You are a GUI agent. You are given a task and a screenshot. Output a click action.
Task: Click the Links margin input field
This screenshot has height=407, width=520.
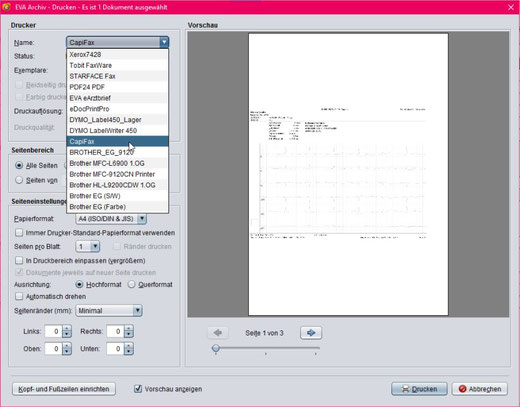53,331
